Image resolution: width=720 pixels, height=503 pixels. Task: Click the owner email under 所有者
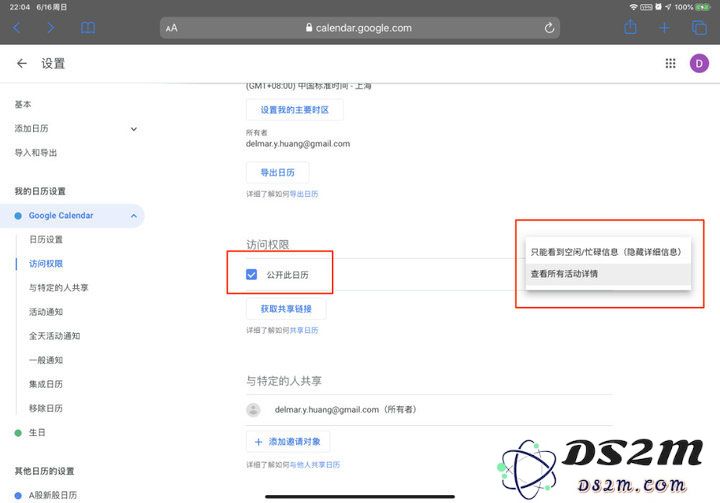pos(298,144)
